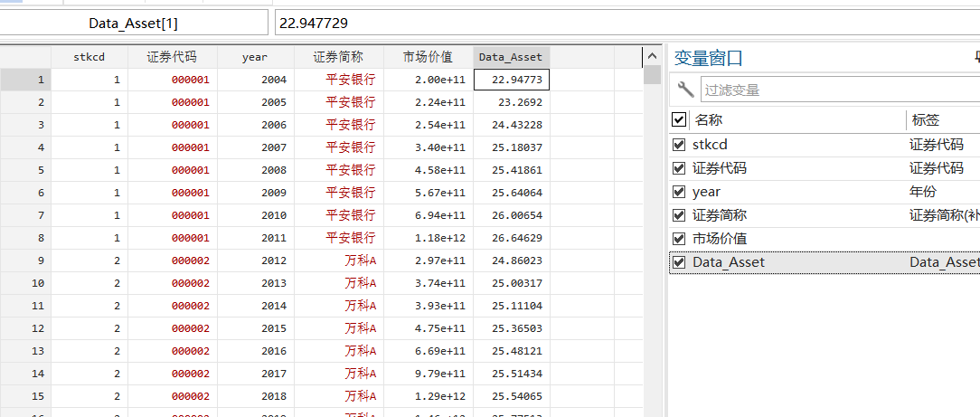This screenshot has width=980, height=417.
Task: Select the 市场价值 variable name in list
Action: (720, 239)
